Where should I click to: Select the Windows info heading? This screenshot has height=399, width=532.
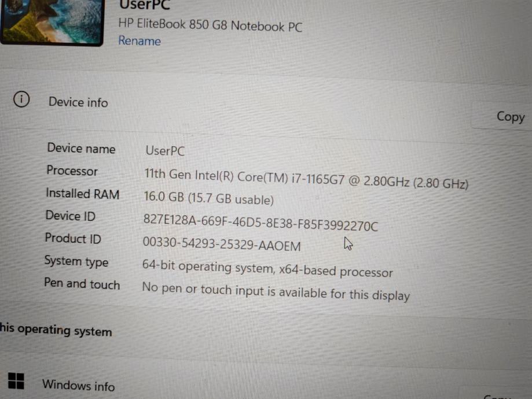tap(78, 386)
